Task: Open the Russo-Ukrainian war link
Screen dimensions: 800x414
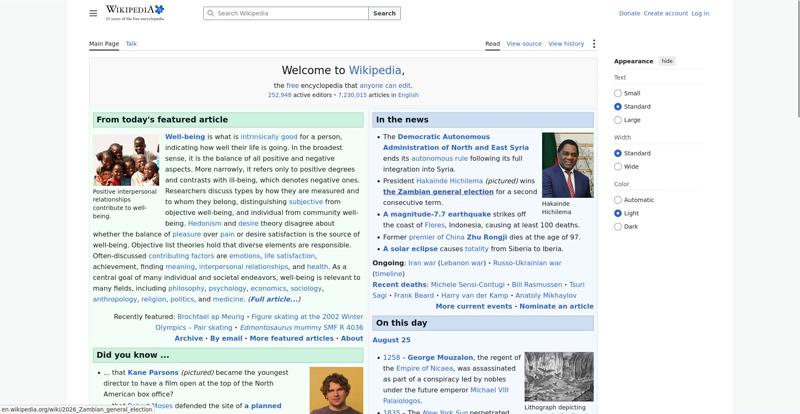Action: pos(527,263)
